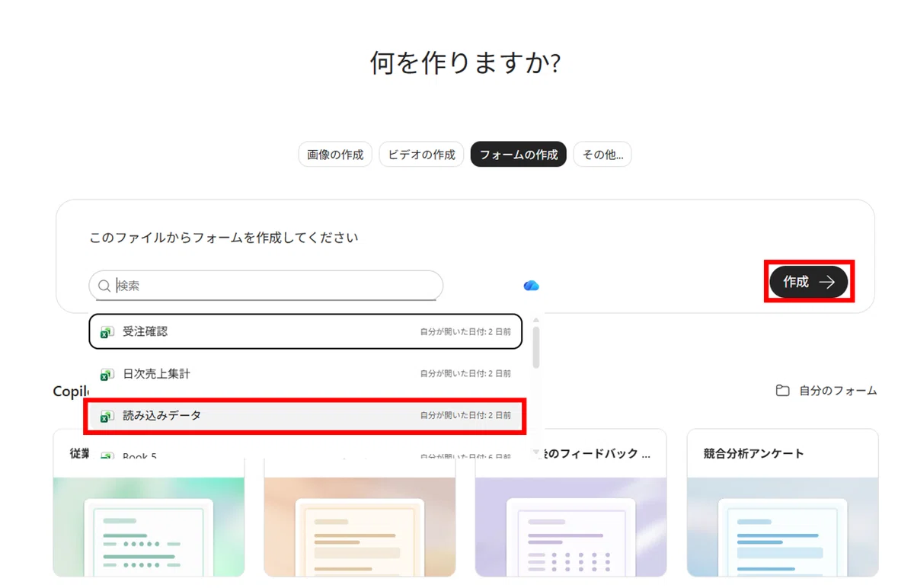Click the folder icon beside 自分のフォーム
This screenshot has width=914, height=588.
[782, 391]
